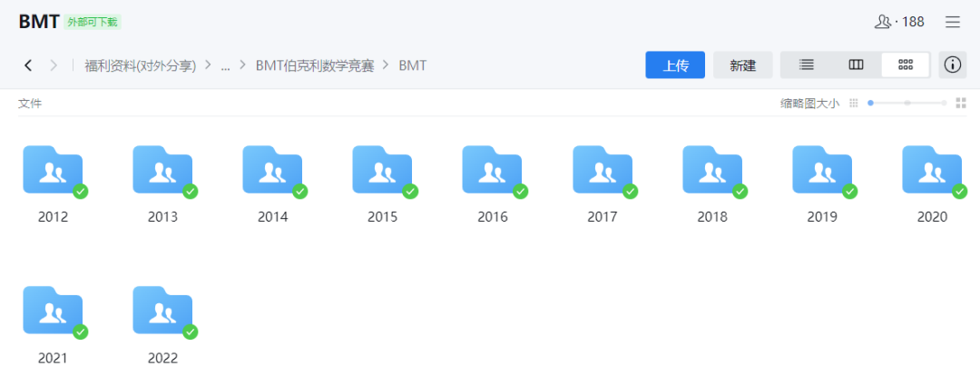Open the 2017 folder

603,170
